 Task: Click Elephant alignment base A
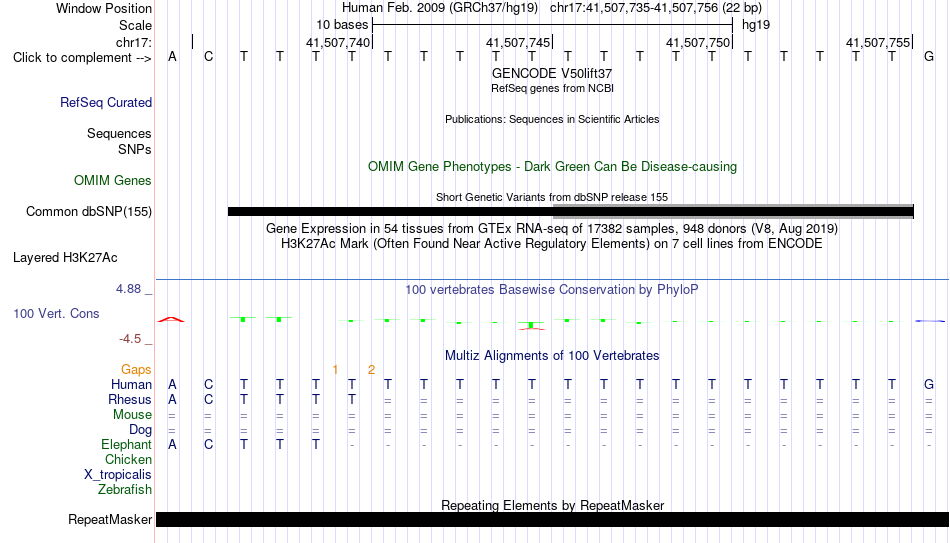(x=173, y=445)
